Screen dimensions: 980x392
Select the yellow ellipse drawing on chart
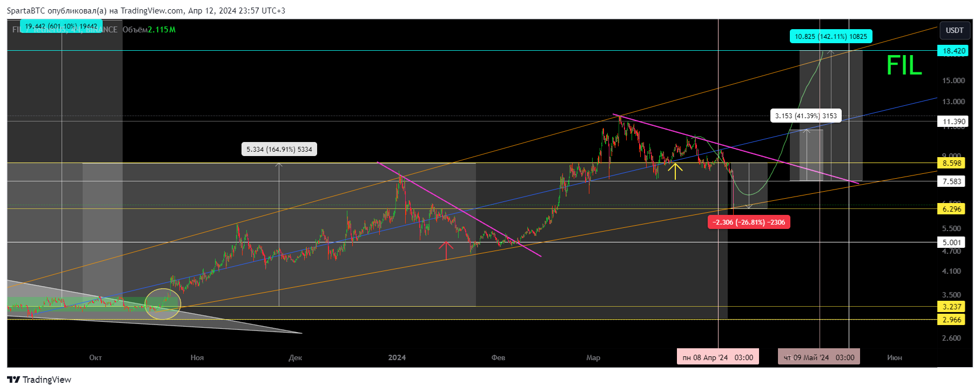click(163, 304)
